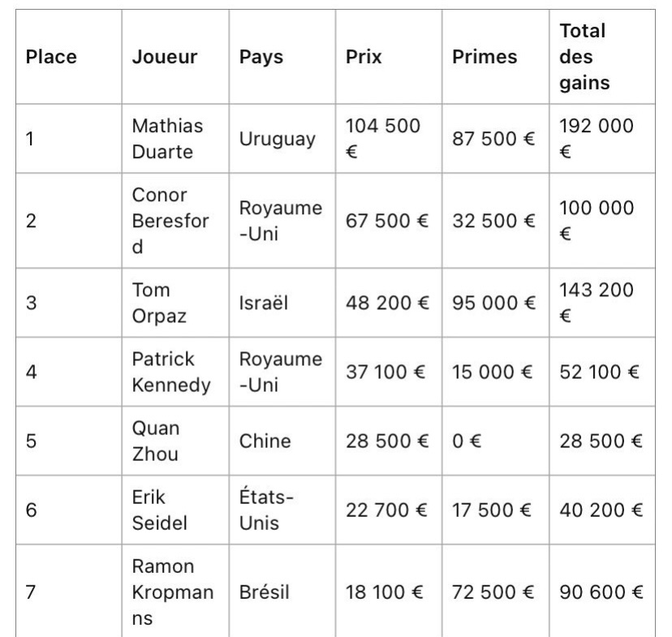Select the 0 € primes cell
The image size is (672, 637).
[466, 441]
